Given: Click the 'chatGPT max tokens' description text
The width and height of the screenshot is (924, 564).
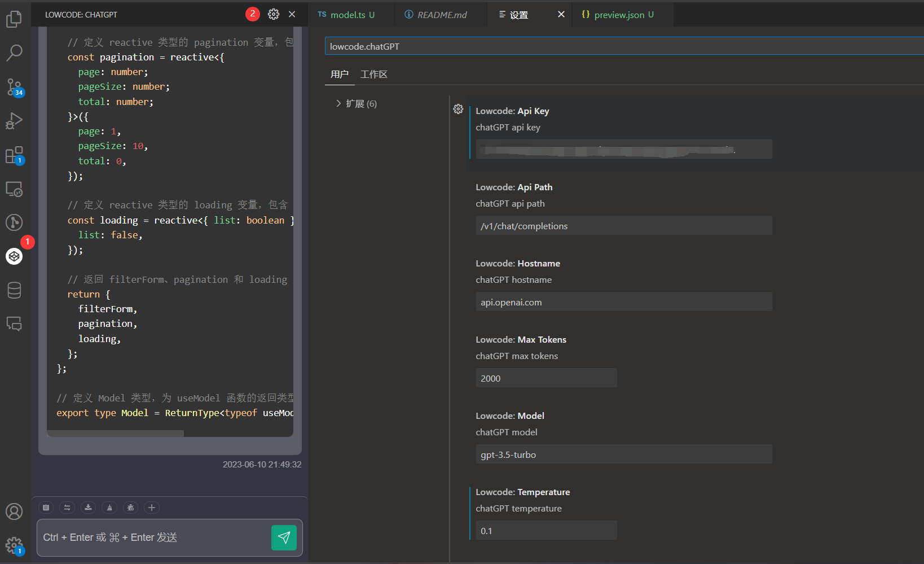Looking at the screenshot, I should click(x=517, y=356).
